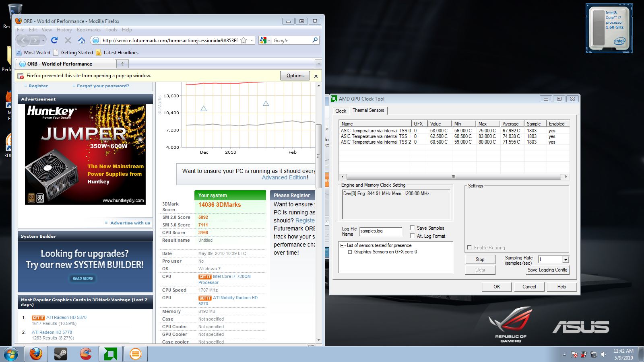Click the Stop button in GPU Clock Tool
Viewport: 644px width, 362px height.
point(480,259)
